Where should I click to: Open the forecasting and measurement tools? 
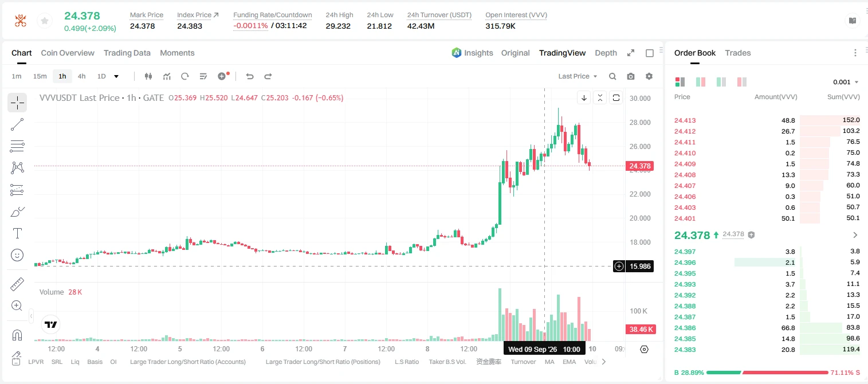17,190
